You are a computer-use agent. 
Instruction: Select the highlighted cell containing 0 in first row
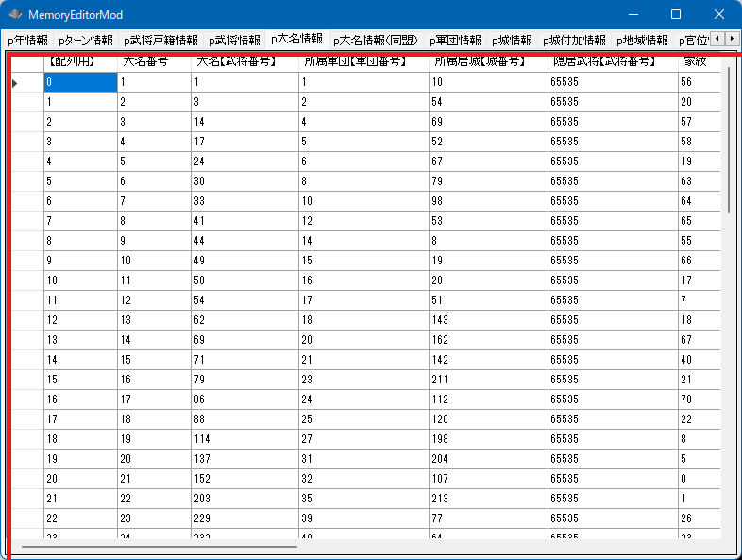[79, 83]
